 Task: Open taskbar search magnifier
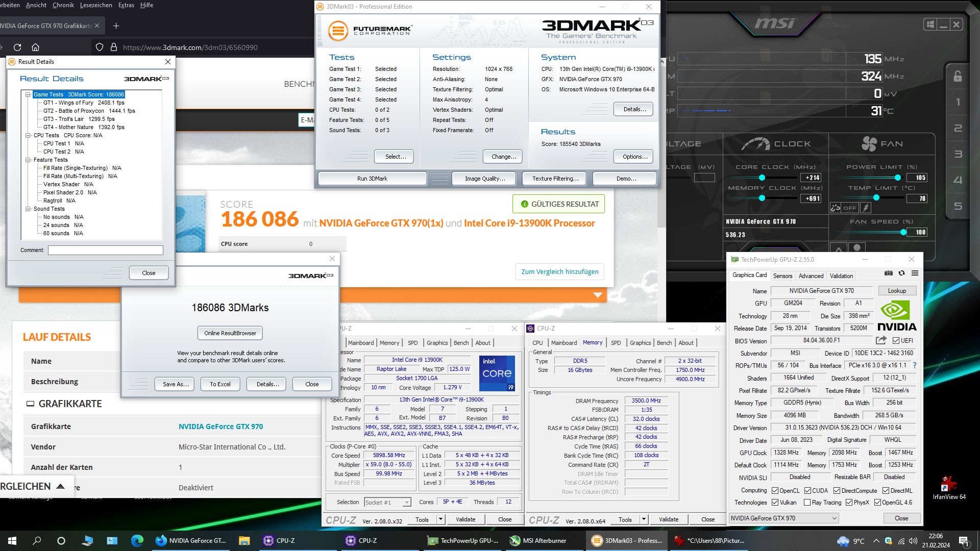coord(37,541)
